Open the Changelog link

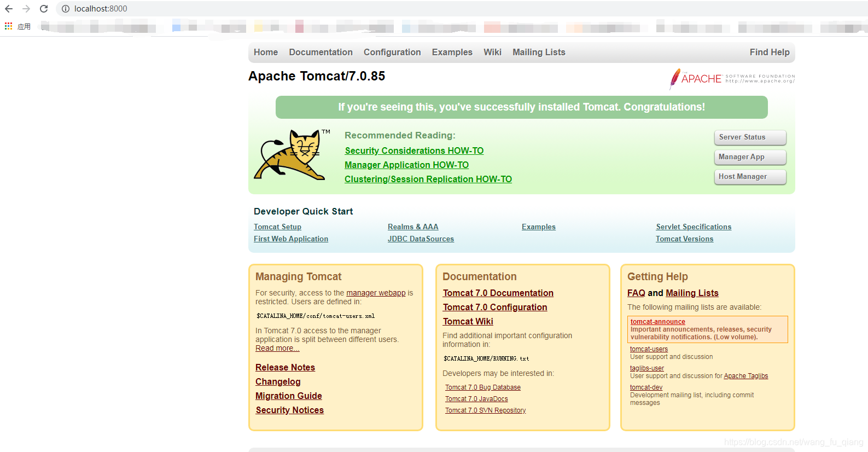point(278,381)
